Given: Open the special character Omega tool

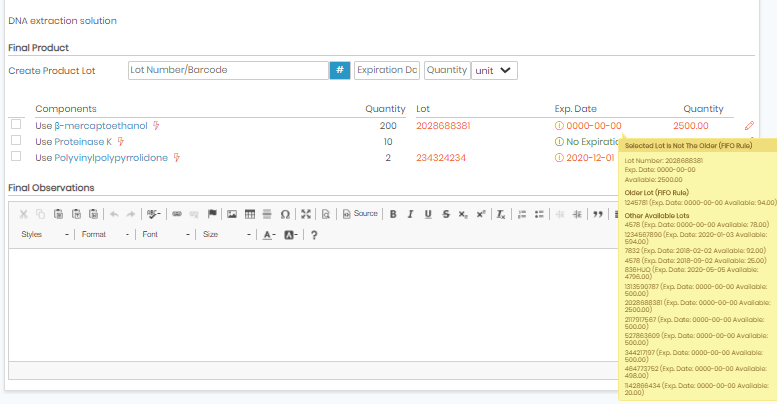Looking at the screenshot, I should click(x=285, y=214).
